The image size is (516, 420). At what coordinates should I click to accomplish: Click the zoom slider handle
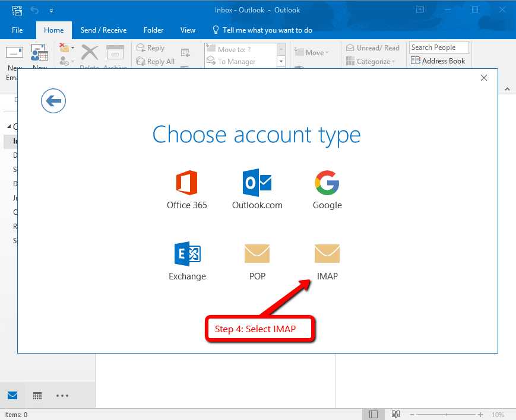tap(447, 415)
